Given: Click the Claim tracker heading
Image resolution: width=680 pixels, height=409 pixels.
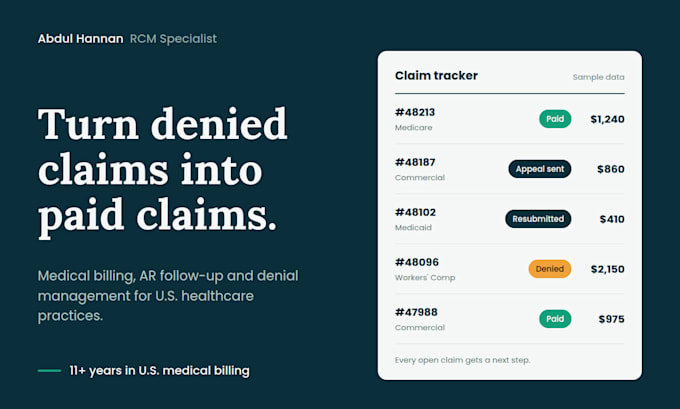Looking at the screenshot, I should pos(436,75).
